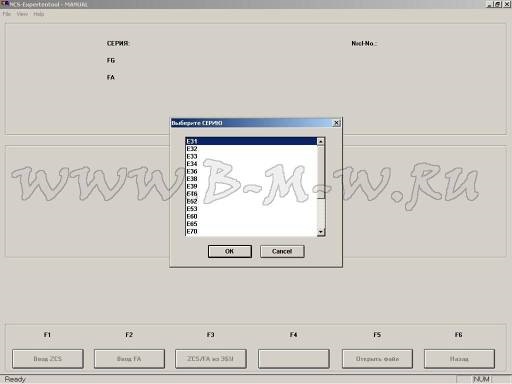Click the NUM status bar indicator
The width and height of the screenshot is (512, 384).
pos(481,379)
